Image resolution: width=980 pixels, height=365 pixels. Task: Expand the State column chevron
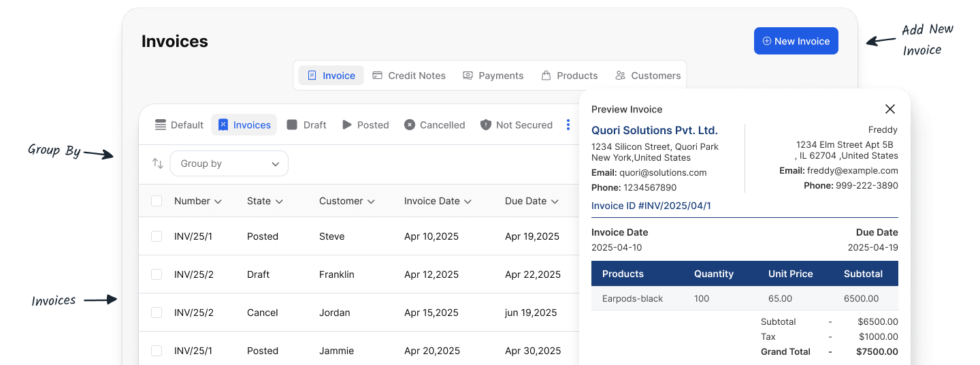(x=279, y=202)
